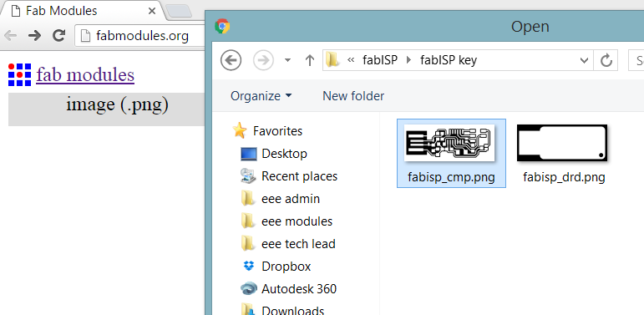Open a new Chrome tab
The image size is (644, 315).
click(x=179, y=12)
